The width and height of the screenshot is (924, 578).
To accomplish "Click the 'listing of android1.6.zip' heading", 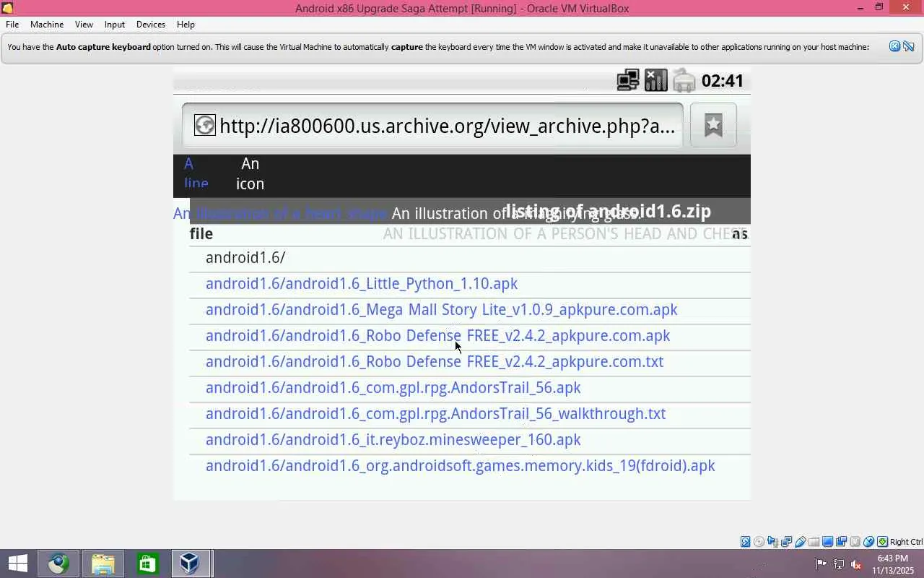I will click(608, 211).
